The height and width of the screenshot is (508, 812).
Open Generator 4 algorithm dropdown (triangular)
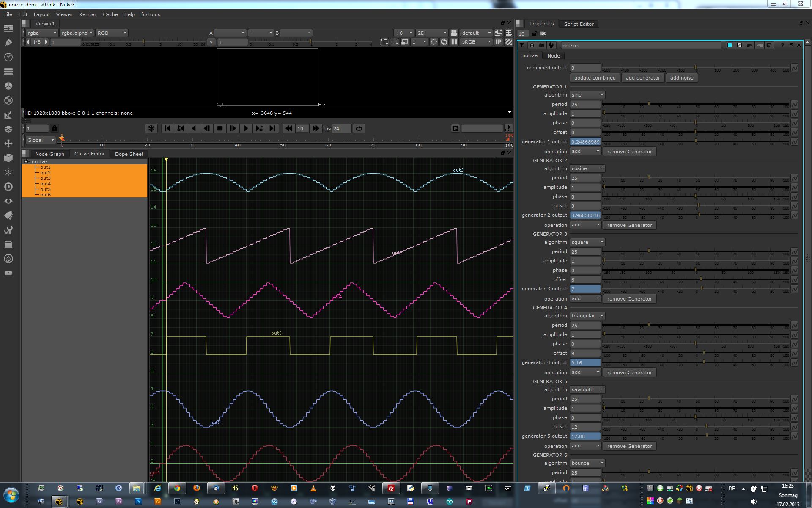pyautogui.click(x=587, y=316)
